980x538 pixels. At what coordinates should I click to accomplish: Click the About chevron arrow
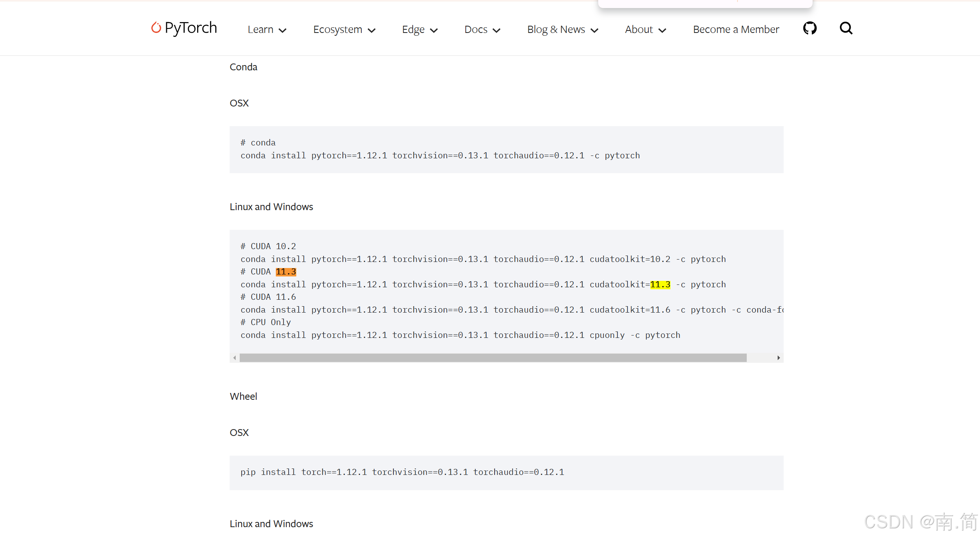[x=662, y=31]
